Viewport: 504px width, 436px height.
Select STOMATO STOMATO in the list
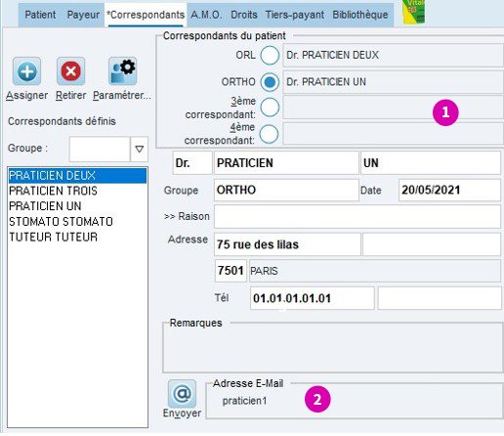pos(77,222)
